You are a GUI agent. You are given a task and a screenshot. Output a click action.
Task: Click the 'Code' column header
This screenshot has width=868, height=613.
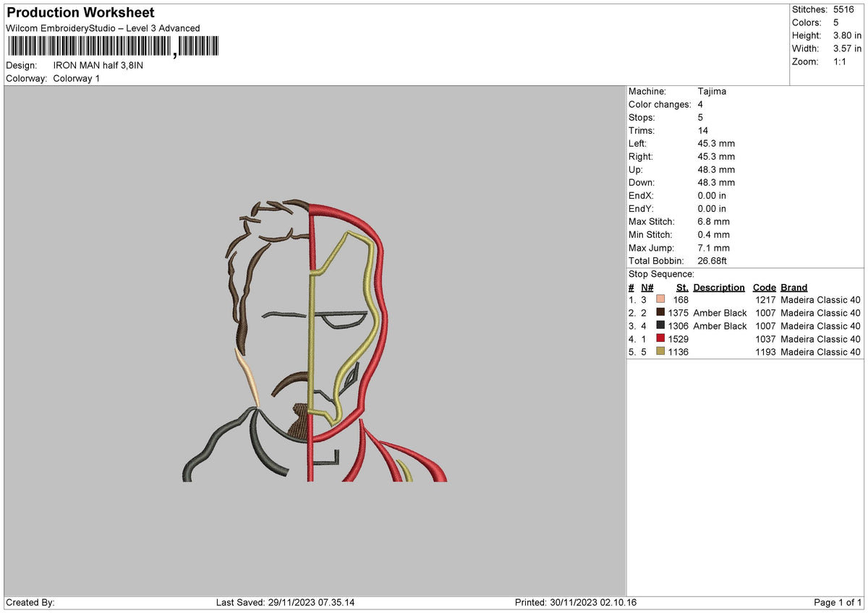coord(764,288)
